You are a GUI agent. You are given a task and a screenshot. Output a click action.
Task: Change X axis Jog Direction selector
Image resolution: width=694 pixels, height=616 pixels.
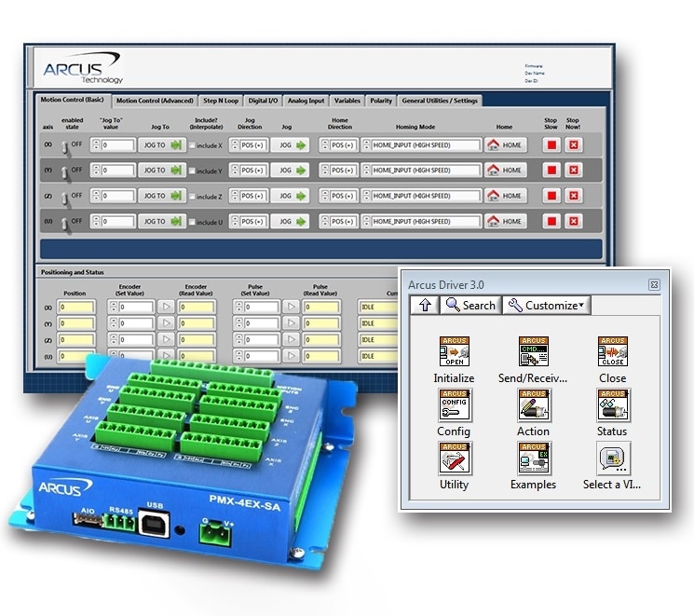[249, 144]
